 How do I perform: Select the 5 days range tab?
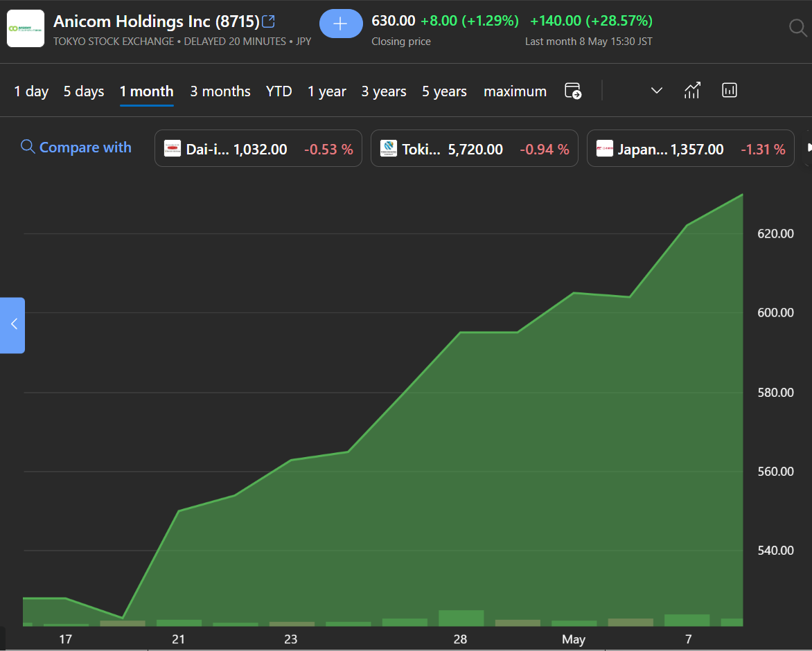coord(84,91)
